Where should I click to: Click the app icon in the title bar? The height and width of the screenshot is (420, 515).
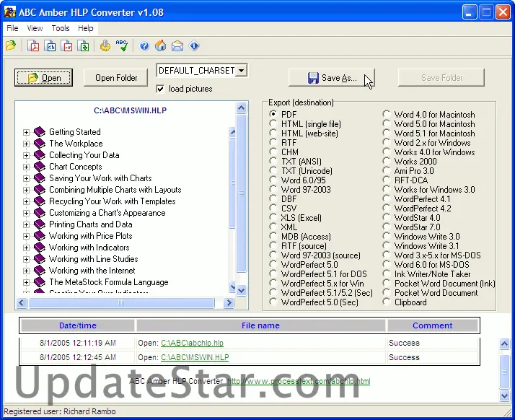pos(10,12)
